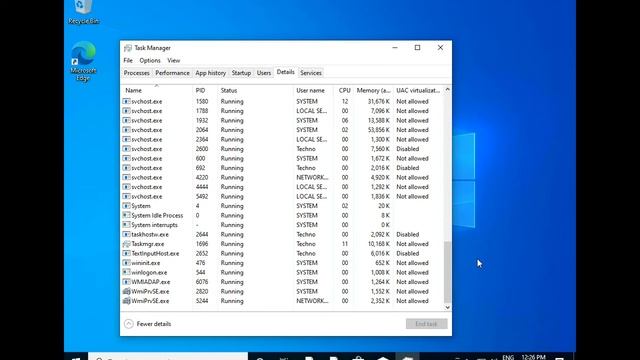Viewport: 640px width, 360px height.
Task: Open the Recycle Bin desktop icon
Action: tap(84, 12)
